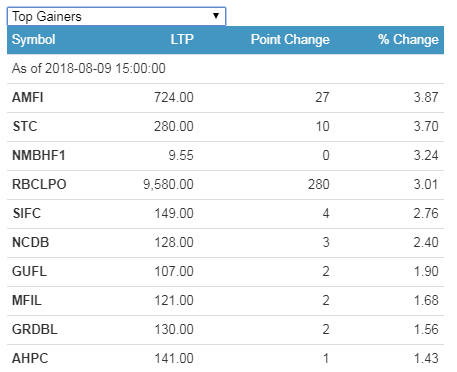
Task: Click the % Change column header
Action: click(408, 40)
